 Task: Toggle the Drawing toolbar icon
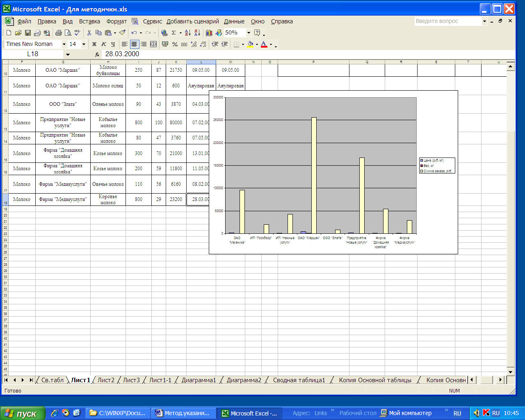[219, 33]
